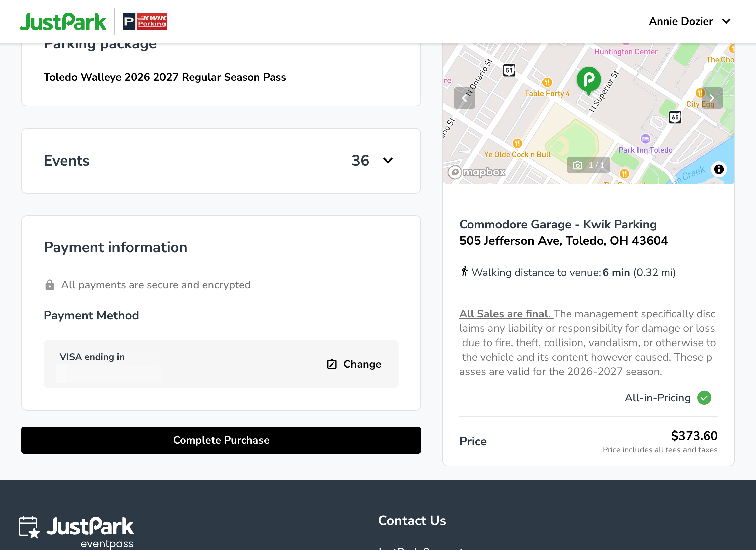This screenshot has width=756, height=550.
Task: Click the mapbox logo
Action: click(x=477, y=172)
